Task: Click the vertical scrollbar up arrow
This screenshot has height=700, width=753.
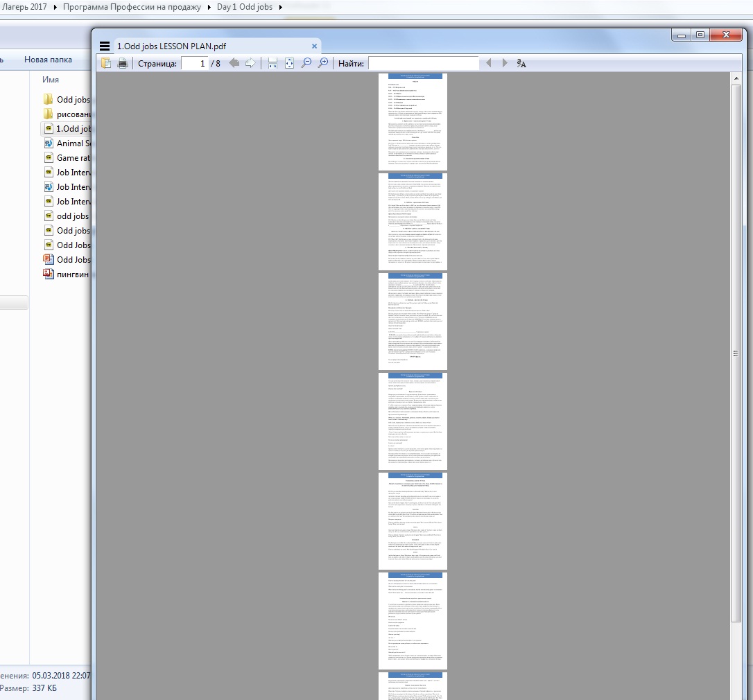Action: (736, 78)
